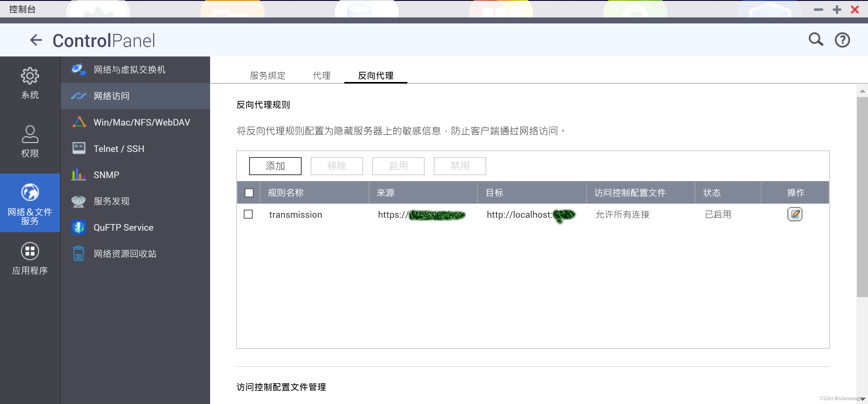Click the scrollbar up arrow on the right

[x=862, y=91]
